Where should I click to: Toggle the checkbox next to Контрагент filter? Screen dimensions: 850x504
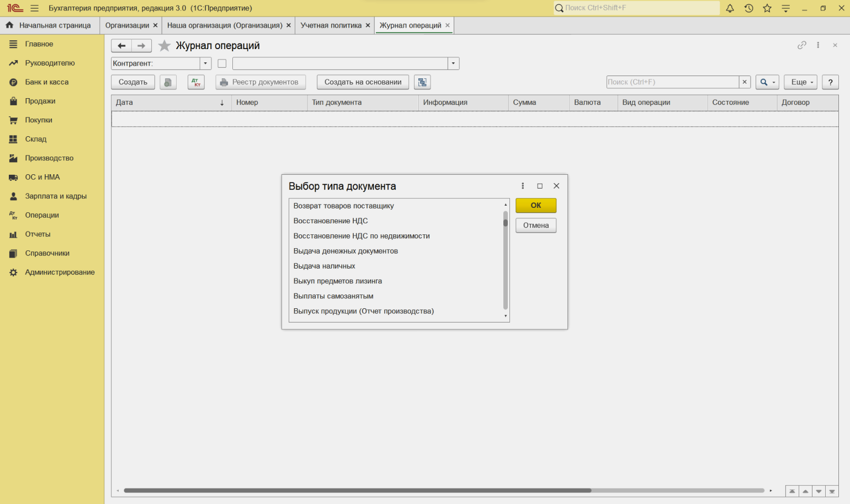[x=222, y=63]
